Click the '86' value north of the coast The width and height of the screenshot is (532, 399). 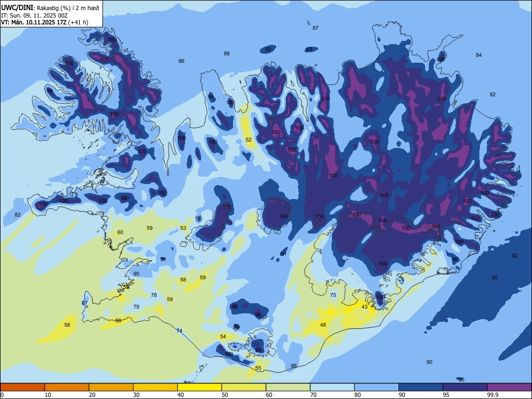pyautogui.click(x=181, y=61)
